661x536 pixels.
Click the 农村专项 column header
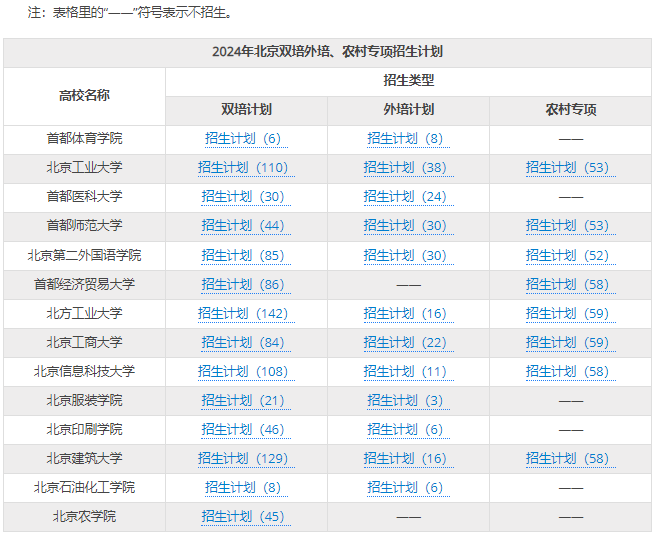coord(571,111)
